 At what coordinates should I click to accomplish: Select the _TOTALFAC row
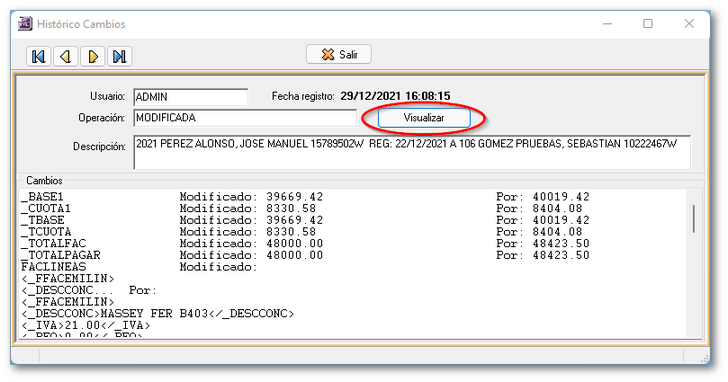(x=305, y=243)
